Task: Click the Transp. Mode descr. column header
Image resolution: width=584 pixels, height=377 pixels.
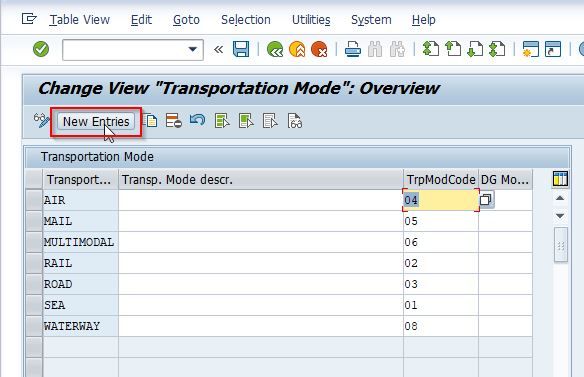Action: pyautogui.click(x=261, y=179)
